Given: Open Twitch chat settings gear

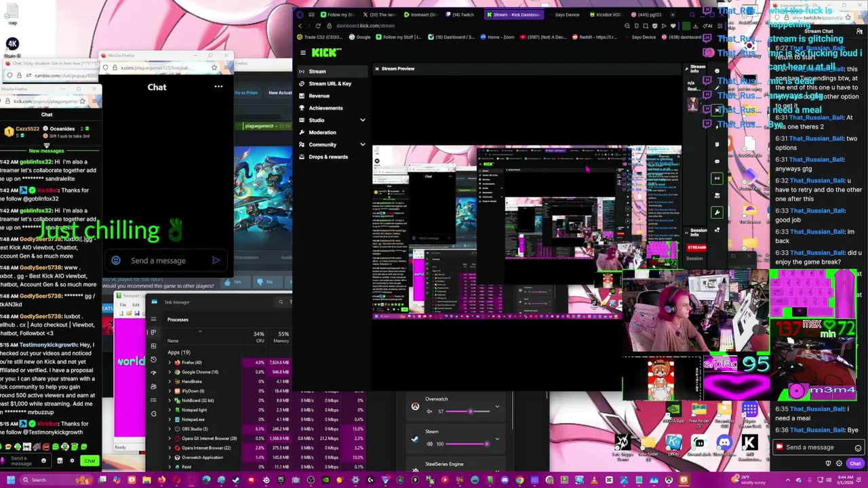Looking at the screenshot, I should [839, 463].
